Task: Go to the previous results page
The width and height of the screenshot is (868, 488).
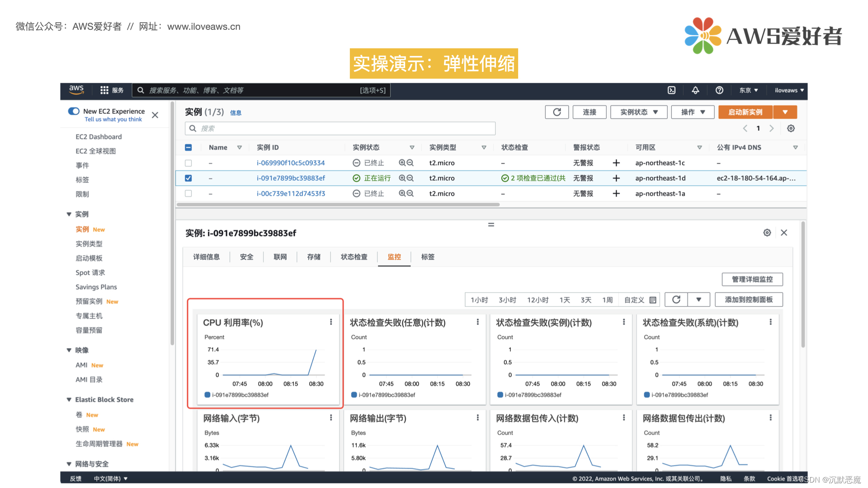Action: [x=745, y=128]
